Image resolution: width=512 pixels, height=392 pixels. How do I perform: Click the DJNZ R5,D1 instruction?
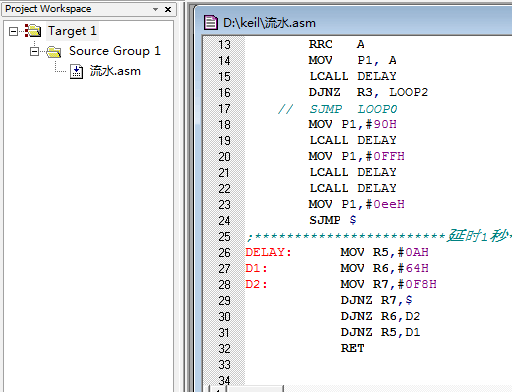point(381,332)
